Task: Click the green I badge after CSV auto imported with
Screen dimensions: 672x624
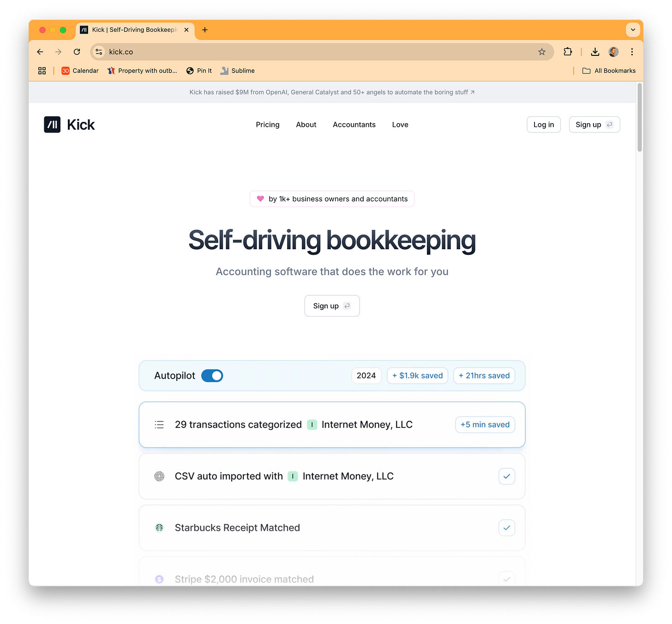Action: coord(293,476)
